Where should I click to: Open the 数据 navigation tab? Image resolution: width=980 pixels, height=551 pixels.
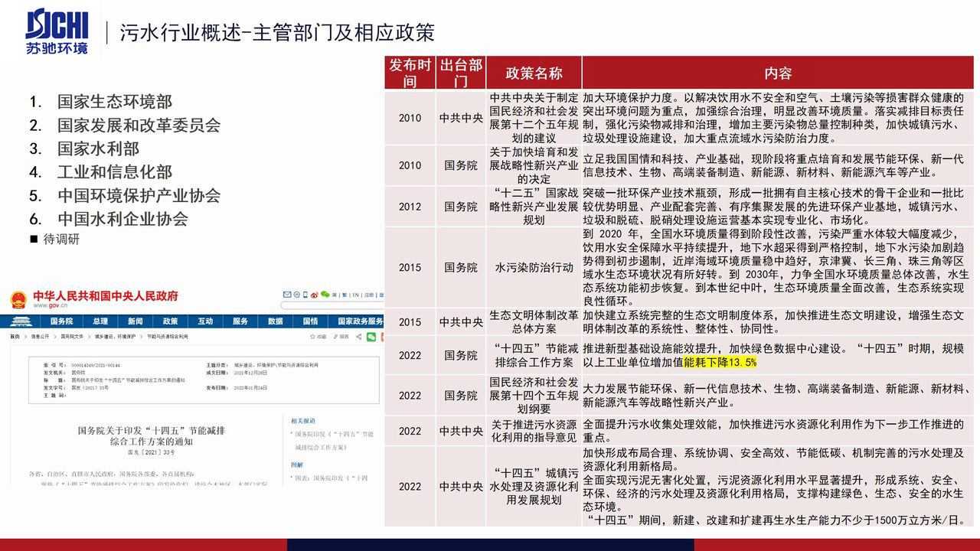(x=276, y=321)
